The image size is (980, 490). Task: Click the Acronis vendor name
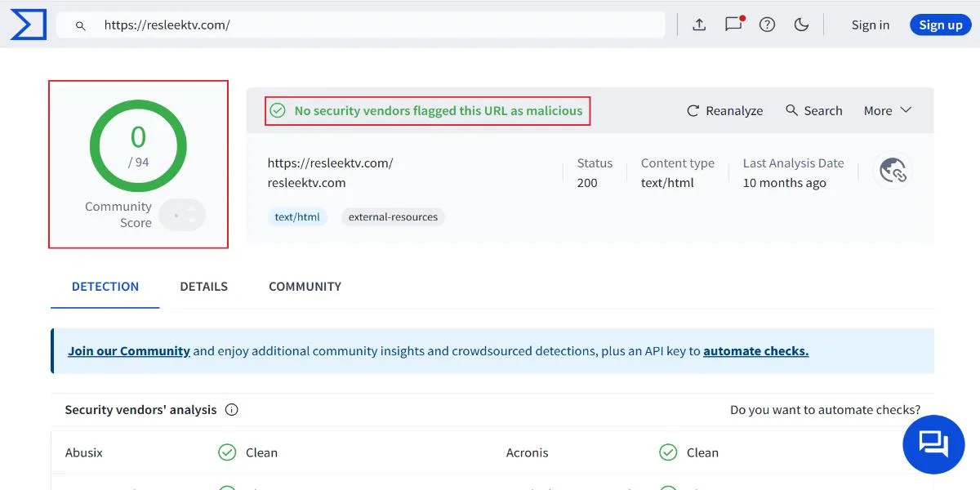click(528, 452)
